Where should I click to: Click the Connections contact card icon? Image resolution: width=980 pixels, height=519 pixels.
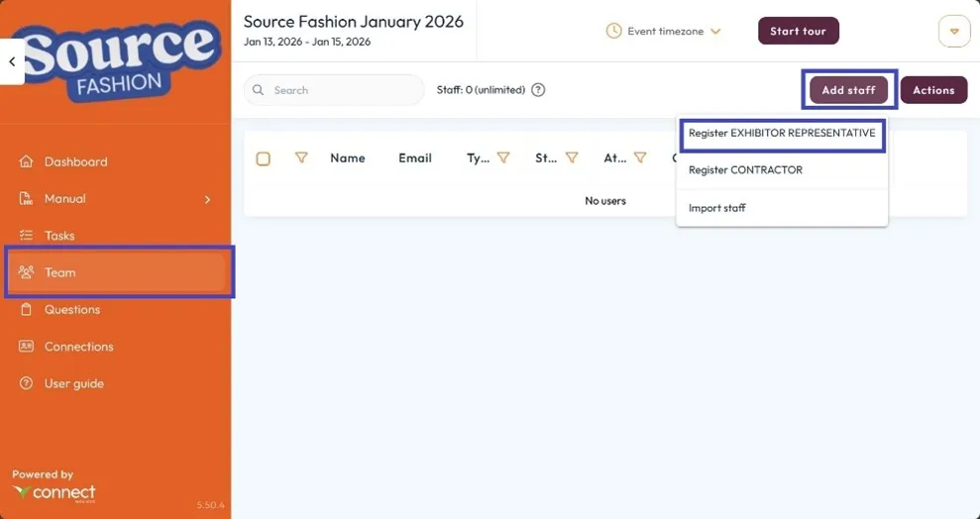point(27,347)
